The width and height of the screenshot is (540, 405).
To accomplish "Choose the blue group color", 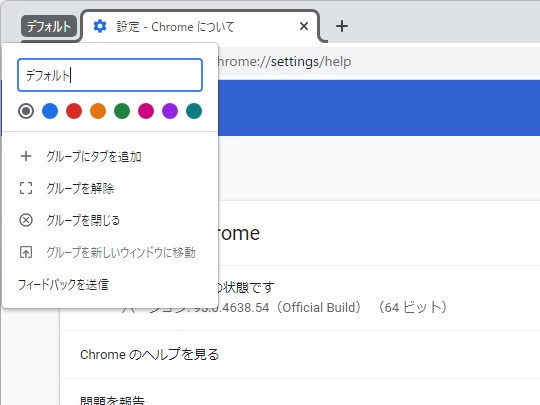I will [50, 111].
